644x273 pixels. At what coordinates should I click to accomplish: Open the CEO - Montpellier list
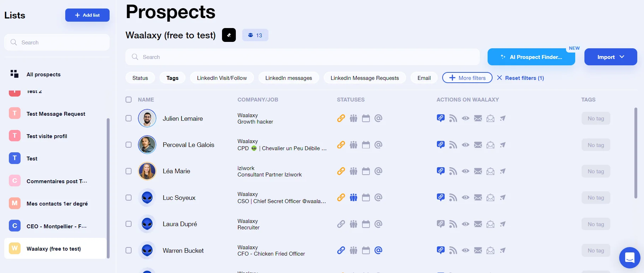coord(56,226)
